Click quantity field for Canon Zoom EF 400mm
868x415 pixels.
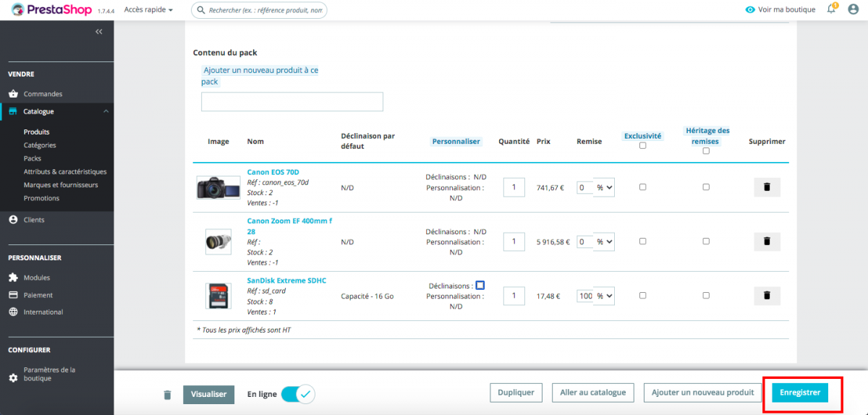(x=514, y=242)
